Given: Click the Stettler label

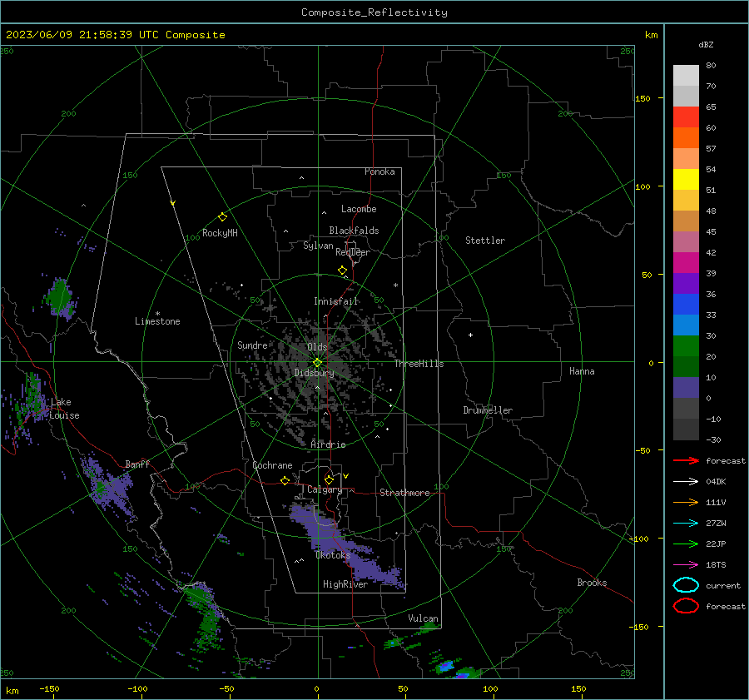Looking at the screenshot, I should pyautogui.click(x=485, y=241).
